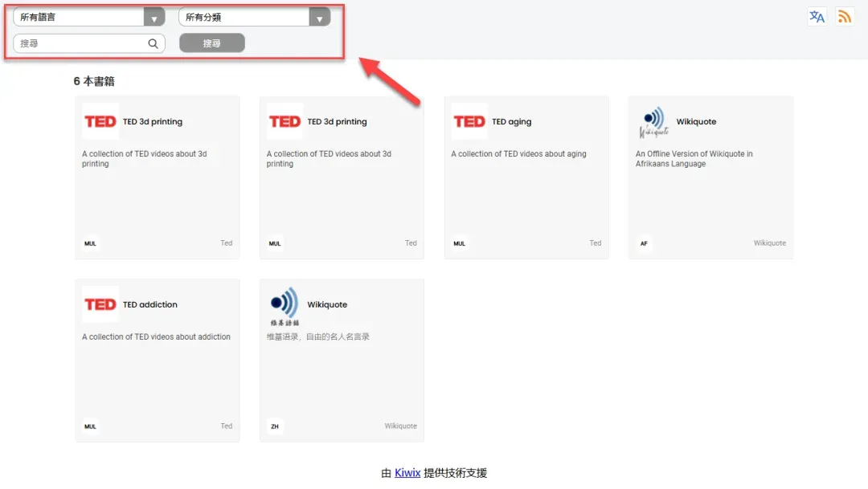Click the Ted creator label on TED addiction

[227, 426]
